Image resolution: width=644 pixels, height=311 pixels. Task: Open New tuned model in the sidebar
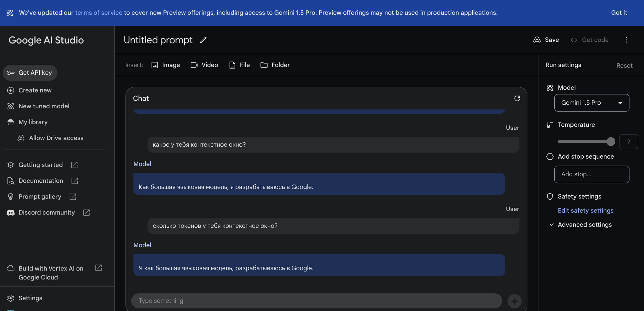click(44, 106)
